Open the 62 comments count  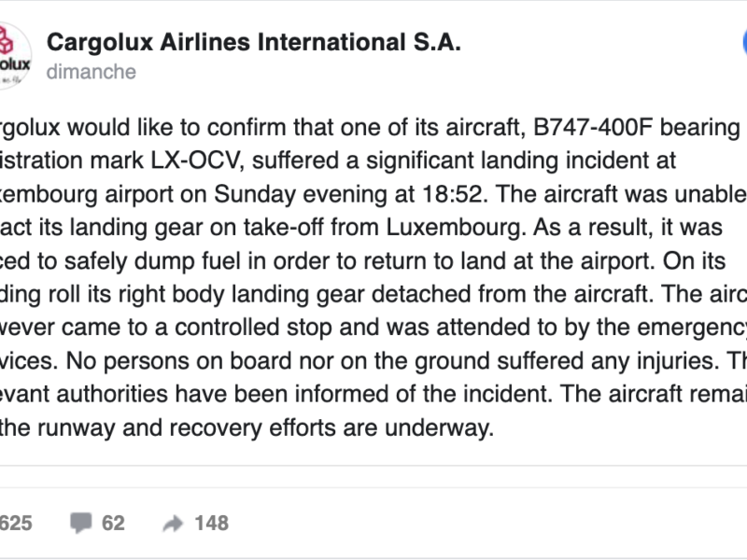pos(113,524)
